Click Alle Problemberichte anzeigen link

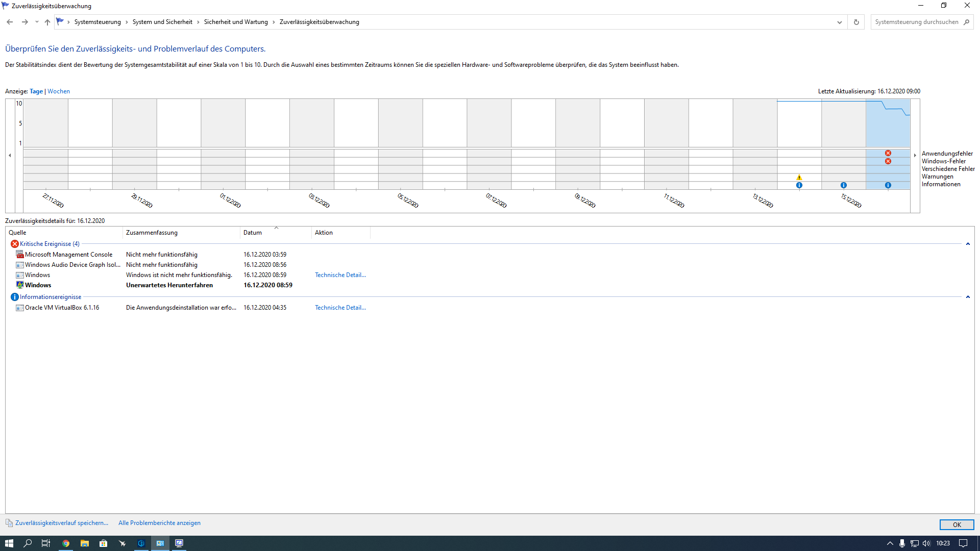(x=159, y=523)
